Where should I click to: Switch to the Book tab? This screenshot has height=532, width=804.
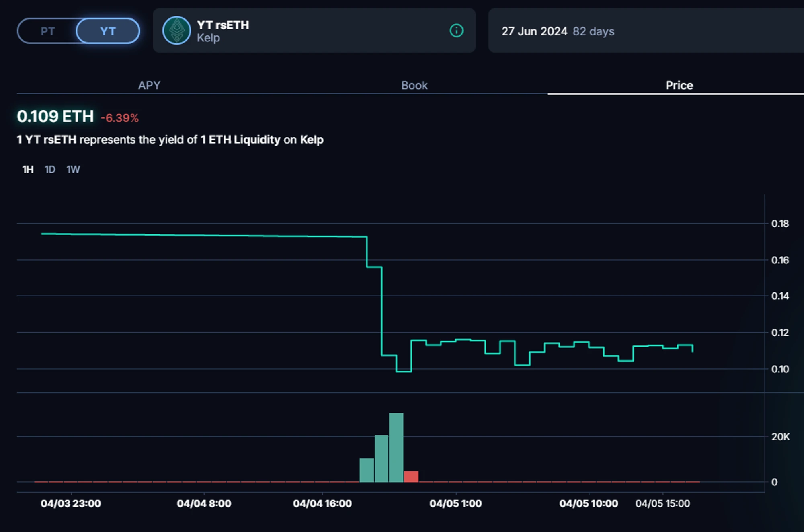tap(414, 85)
